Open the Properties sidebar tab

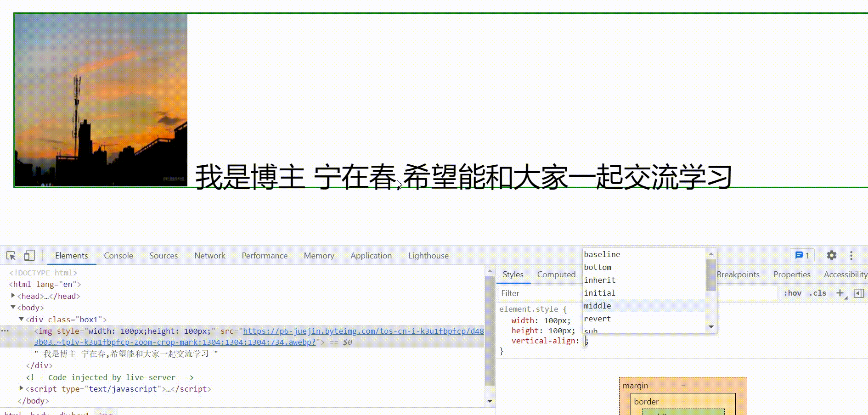792,275
